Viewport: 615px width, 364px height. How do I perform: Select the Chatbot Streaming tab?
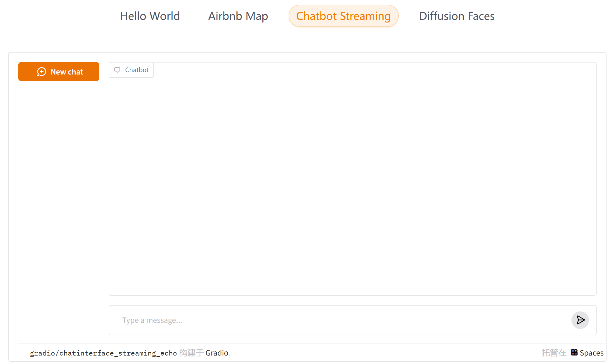click(343, 16)
